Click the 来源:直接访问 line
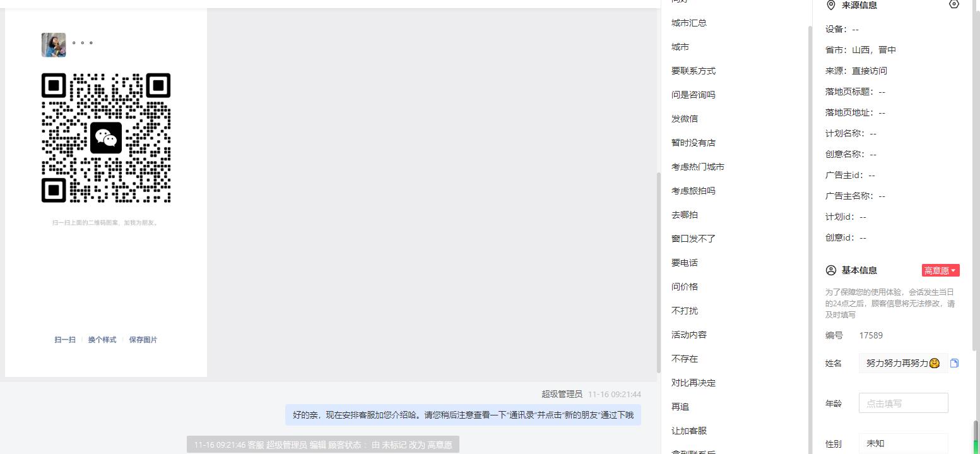 856,71
